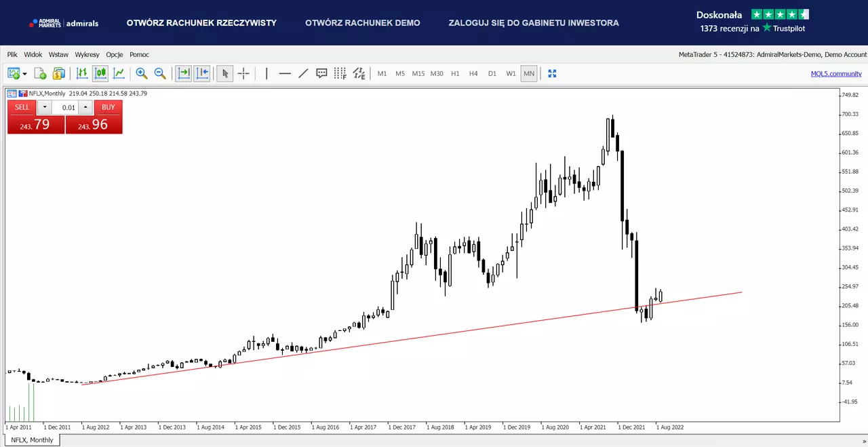Click Otwórz Rachunek Rzeczywisty link
868x447 pixels.
coord(201,23)
